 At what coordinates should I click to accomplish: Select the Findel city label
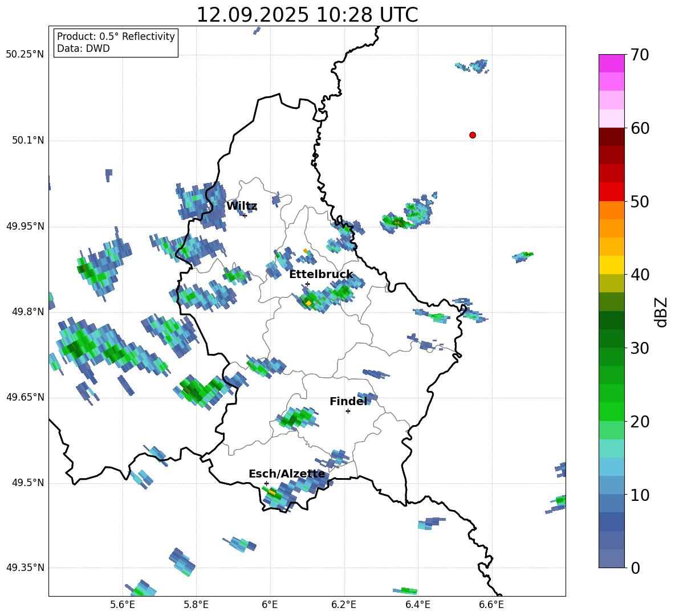point(348,401)
